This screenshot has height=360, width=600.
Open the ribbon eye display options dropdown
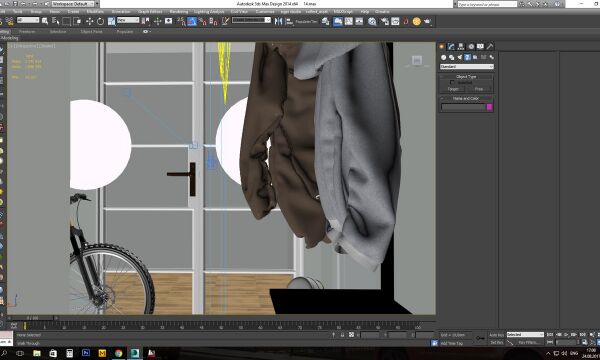(x=147, y=32)
